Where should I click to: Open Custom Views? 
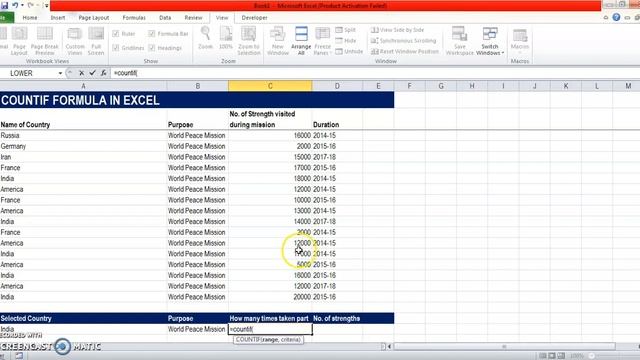pos(75,41)
